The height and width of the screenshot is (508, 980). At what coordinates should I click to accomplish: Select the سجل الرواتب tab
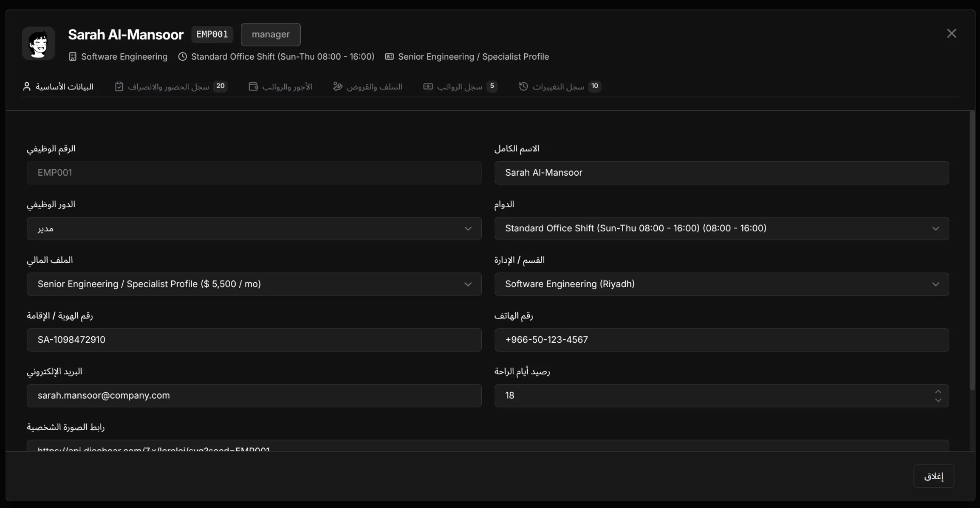click(x=460, y=87)
